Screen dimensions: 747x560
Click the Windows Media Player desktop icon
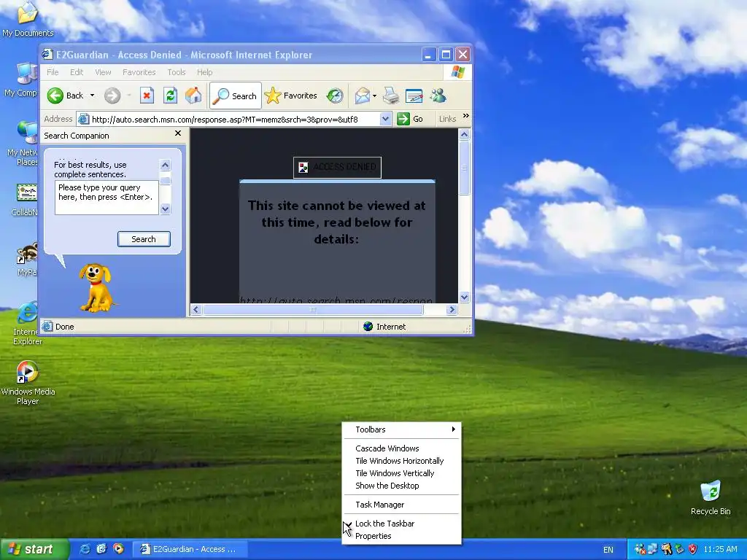(28, 382)
